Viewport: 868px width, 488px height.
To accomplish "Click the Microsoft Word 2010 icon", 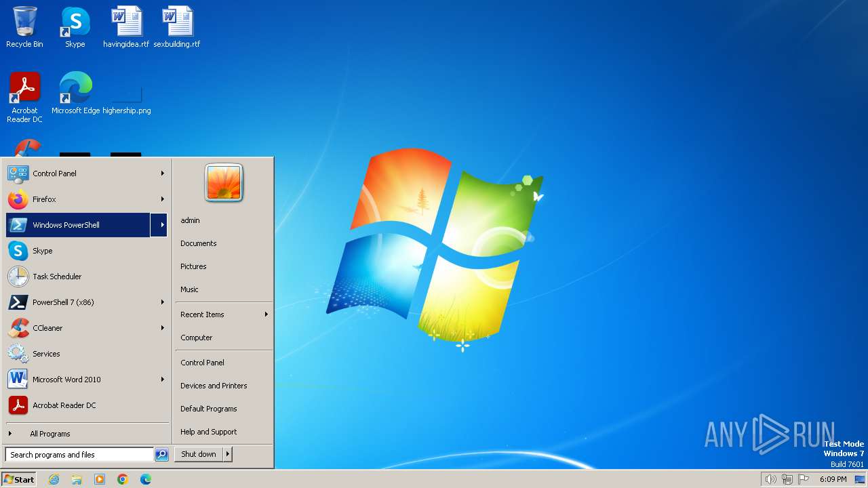I will [x=18, y=380].
